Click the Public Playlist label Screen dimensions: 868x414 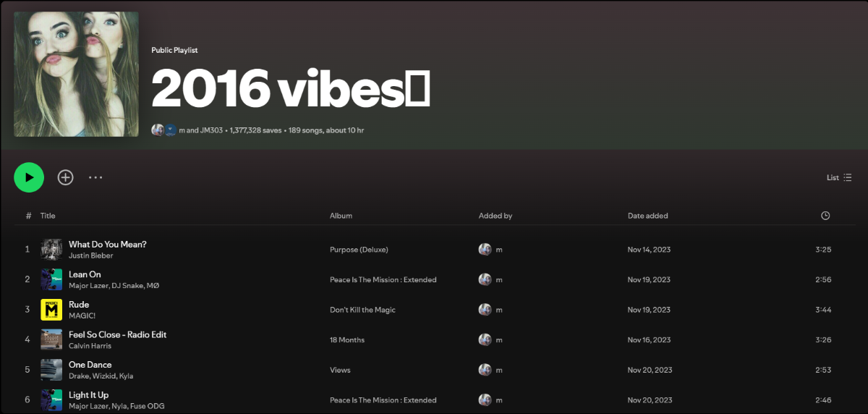coord(174,50)
